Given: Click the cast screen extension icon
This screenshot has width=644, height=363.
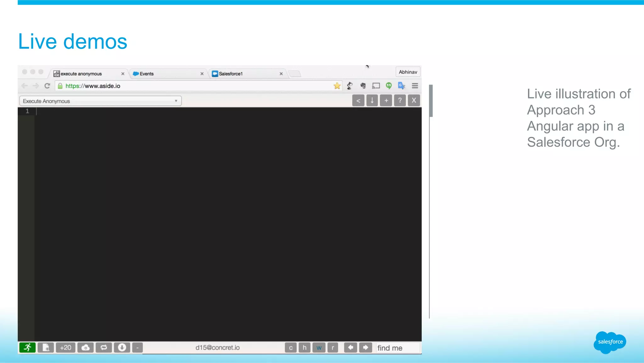Looking at the screenshot, I should point(376,86).
